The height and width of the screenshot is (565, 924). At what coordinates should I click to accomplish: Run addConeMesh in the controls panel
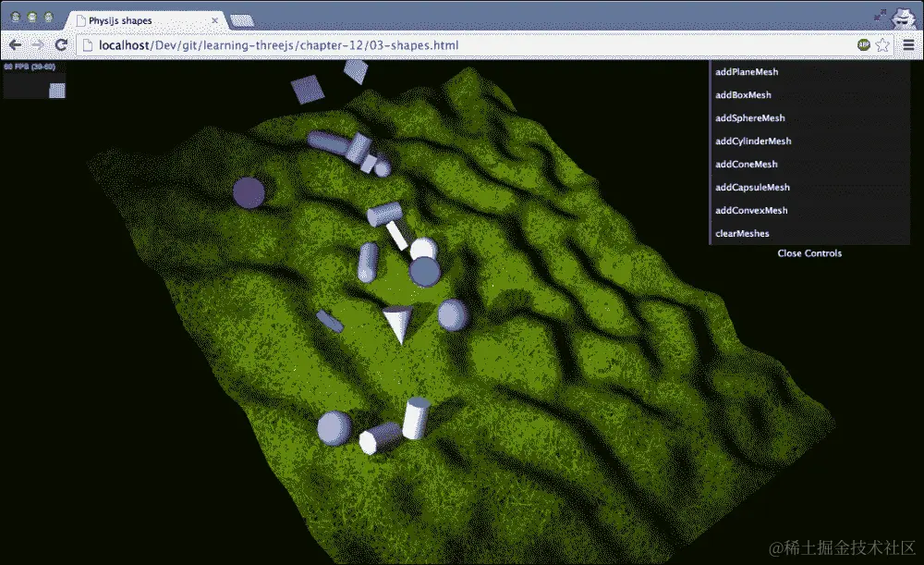pos(809,164)
